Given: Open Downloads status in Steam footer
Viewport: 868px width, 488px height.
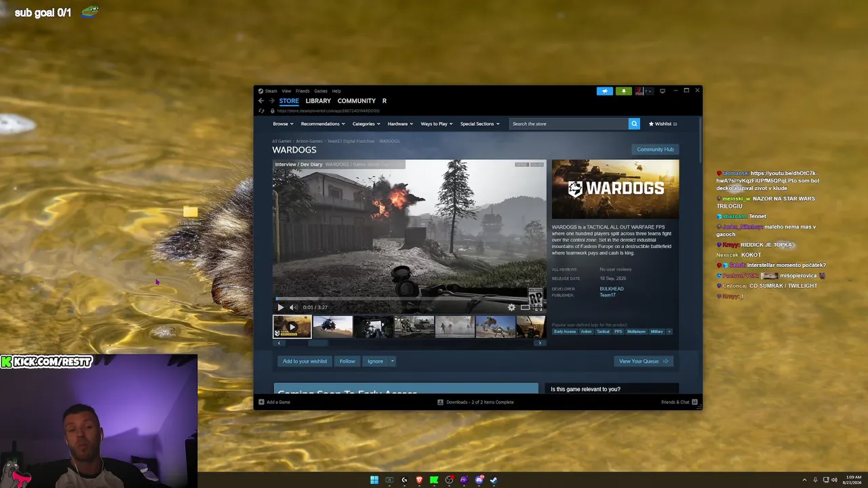Looking at the screenshot, I should point(475,402).
